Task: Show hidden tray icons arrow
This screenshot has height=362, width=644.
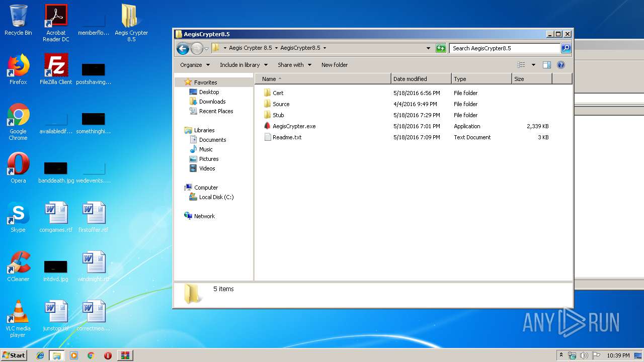Action: (561, 355)
